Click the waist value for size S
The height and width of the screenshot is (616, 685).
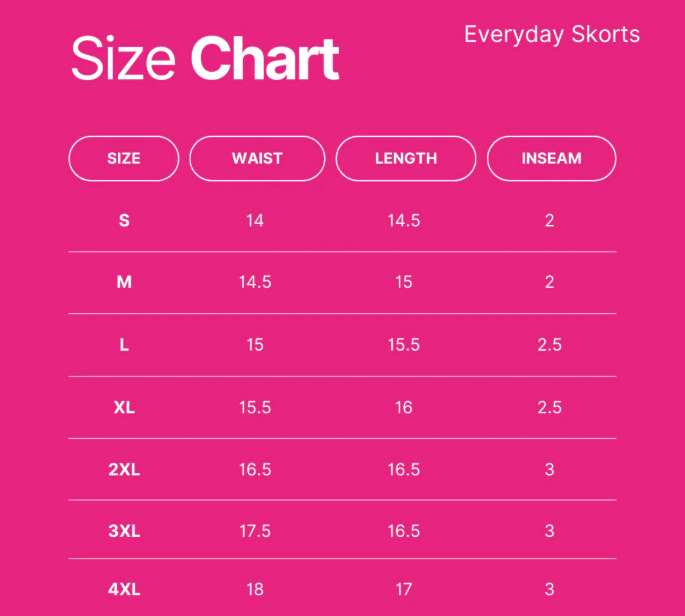(x=255, y=220)
